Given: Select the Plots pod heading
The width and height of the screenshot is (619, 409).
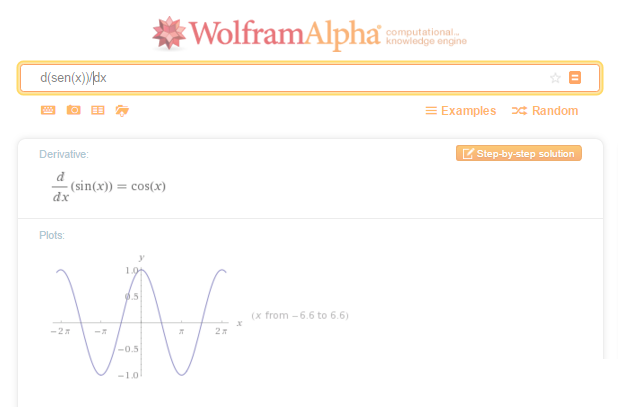Looking at the screenshot, I should pyautogui.click(x=52, y=235).
